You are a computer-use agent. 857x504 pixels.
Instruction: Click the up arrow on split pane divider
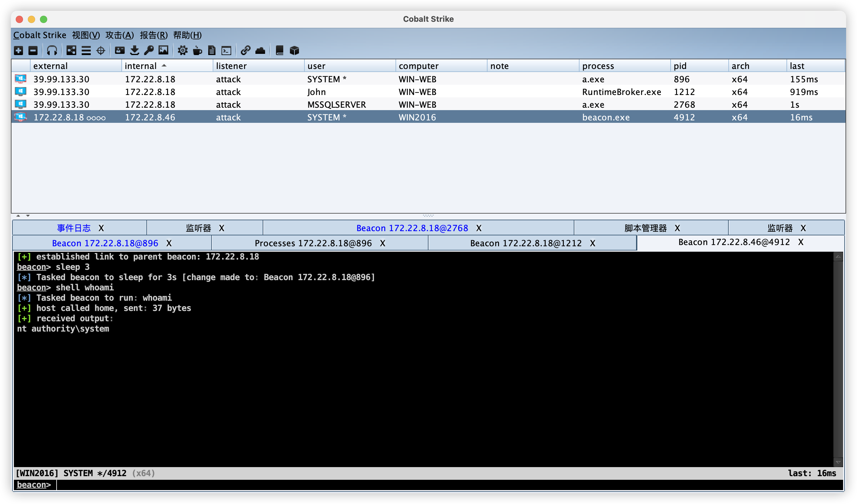point(18,216)
